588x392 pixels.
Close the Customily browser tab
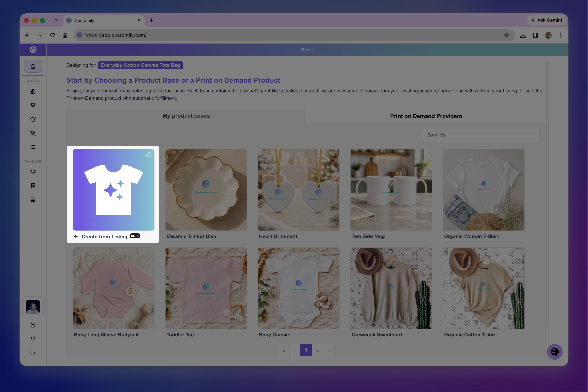[x=139, y=20]
